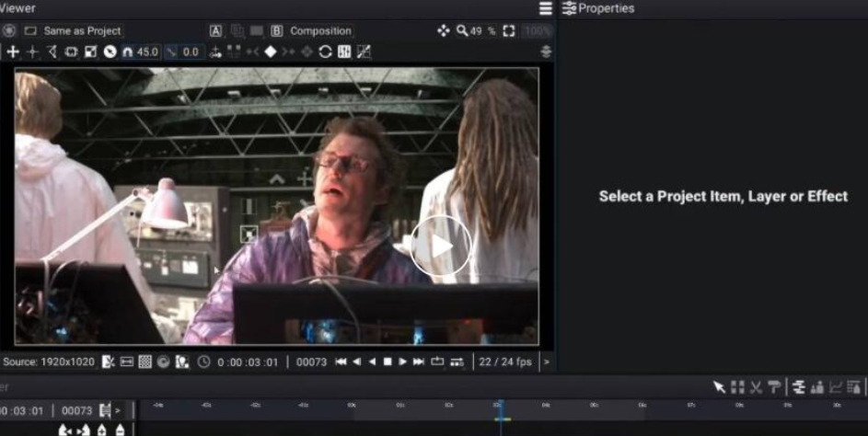Expand the arrow beside the fps readout
This screenshot has width=868, height=436.
[x=547, y=361]
